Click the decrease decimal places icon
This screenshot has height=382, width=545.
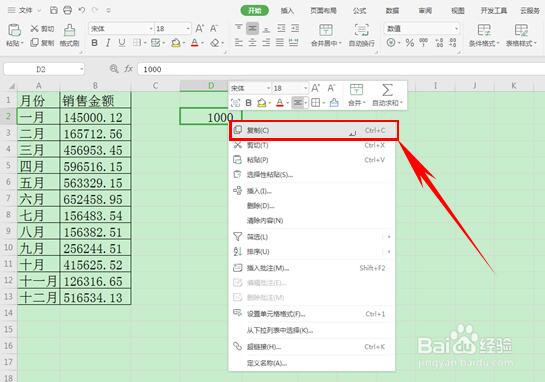453,43
